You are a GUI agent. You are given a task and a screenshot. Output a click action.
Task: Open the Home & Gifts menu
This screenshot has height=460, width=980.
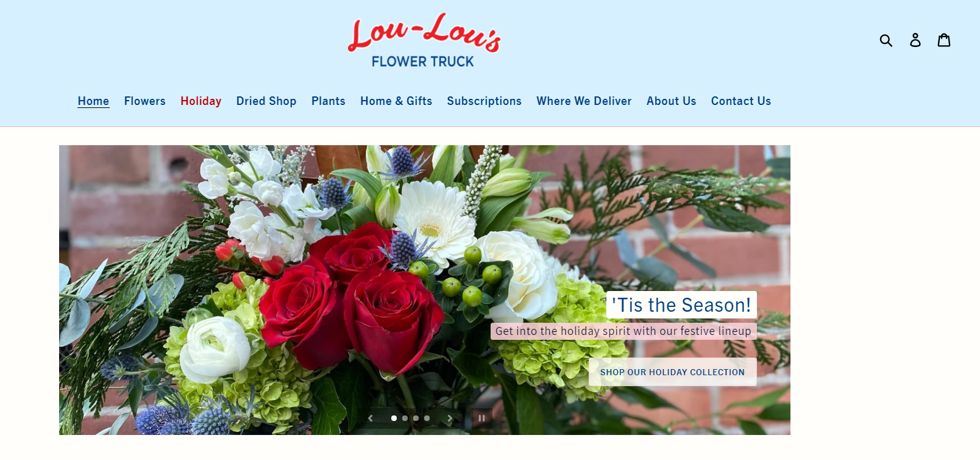coord(396,101)
